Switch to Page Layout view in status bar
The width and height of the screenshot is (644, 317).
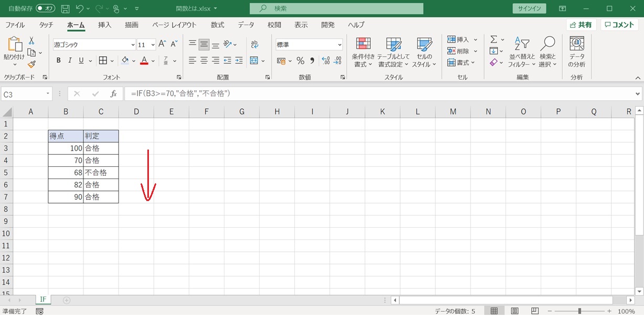(x=514, y=311)
